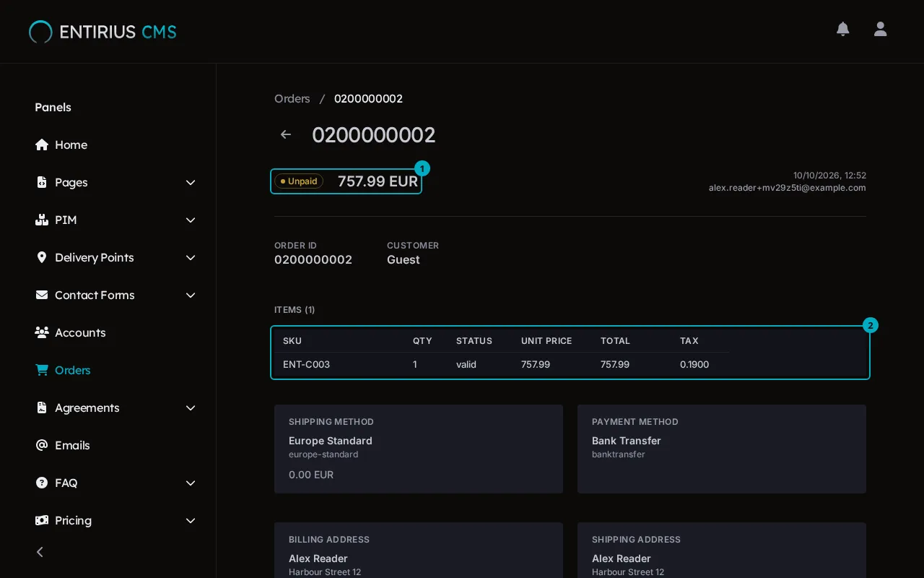924x578 pixels.
Task: Expand the PIM submenu chevron
Action: [x=191, y=220]
